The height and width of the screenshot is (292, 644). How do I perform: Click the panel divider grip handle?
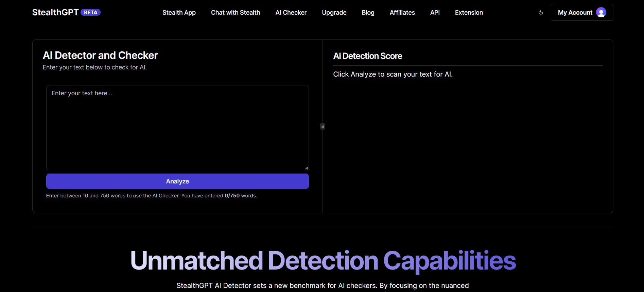323,126
